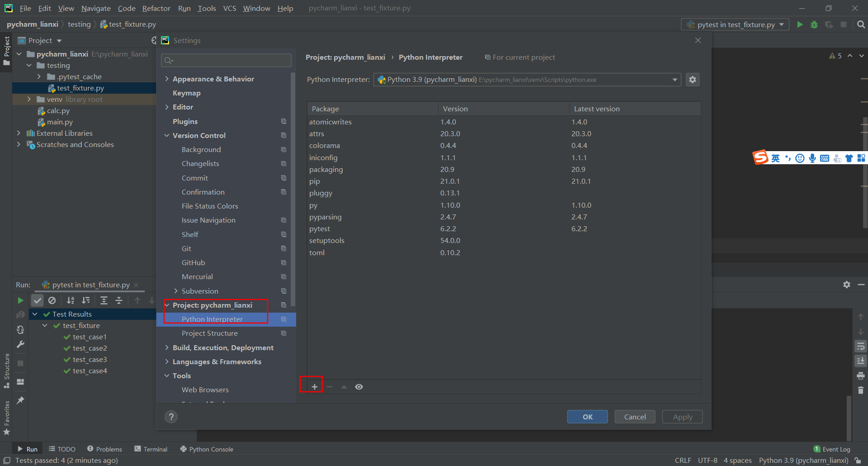
Task: Open the Terminal tool tab
Action: [x=151, y=449]
